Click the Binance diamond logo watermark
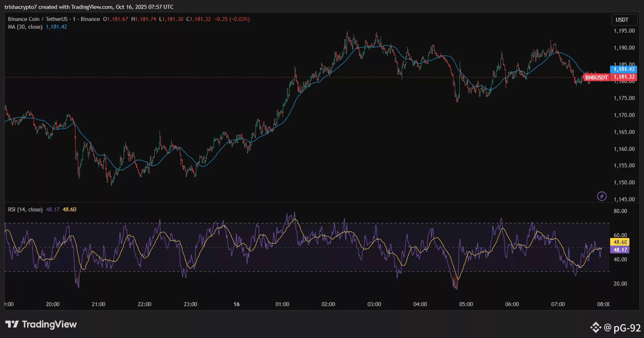 [595, 327]
